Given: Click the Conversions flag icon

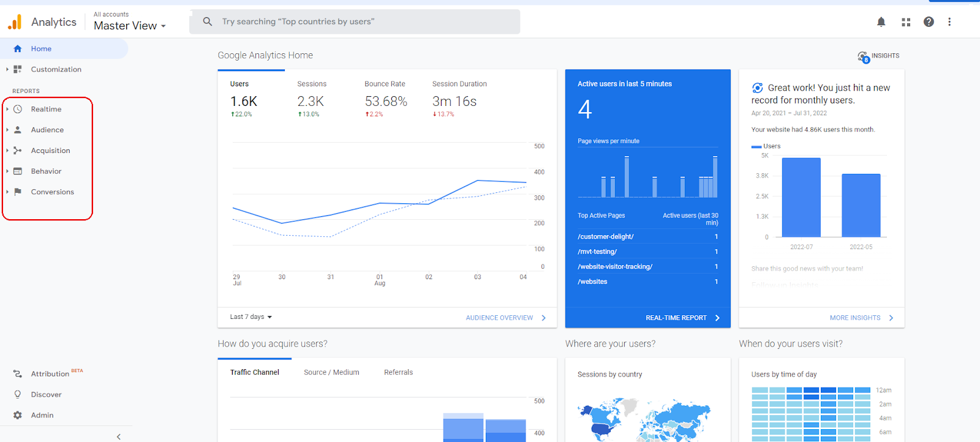Looking at the screenshot, I should click(x=18, y=192).
